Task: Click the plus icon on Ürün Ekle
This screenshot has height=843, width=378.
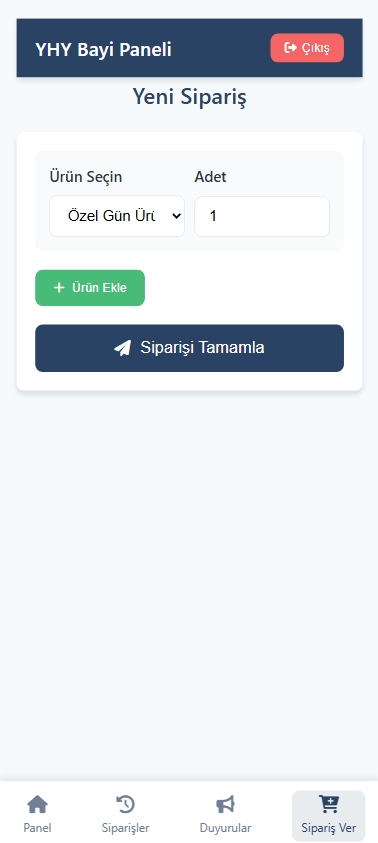Action: click(59, 288)
